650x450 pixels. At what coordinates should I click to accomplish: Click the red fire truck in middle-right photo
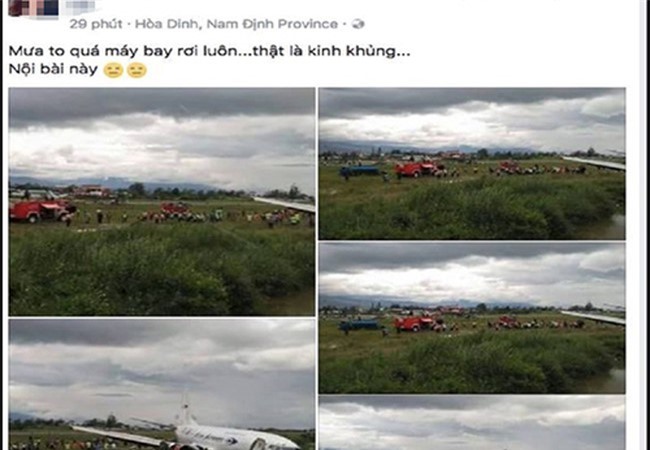coord(418,324)
